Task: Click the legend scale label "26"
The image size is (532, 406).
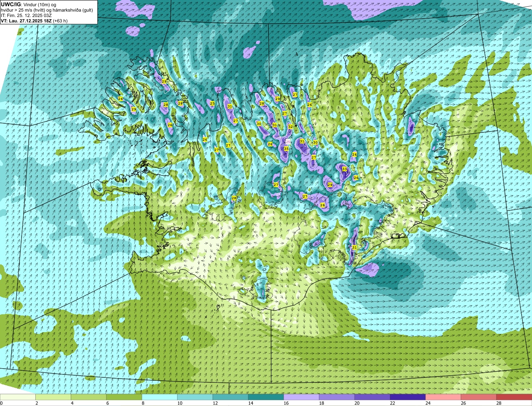Action: click(x=463, y=403)
